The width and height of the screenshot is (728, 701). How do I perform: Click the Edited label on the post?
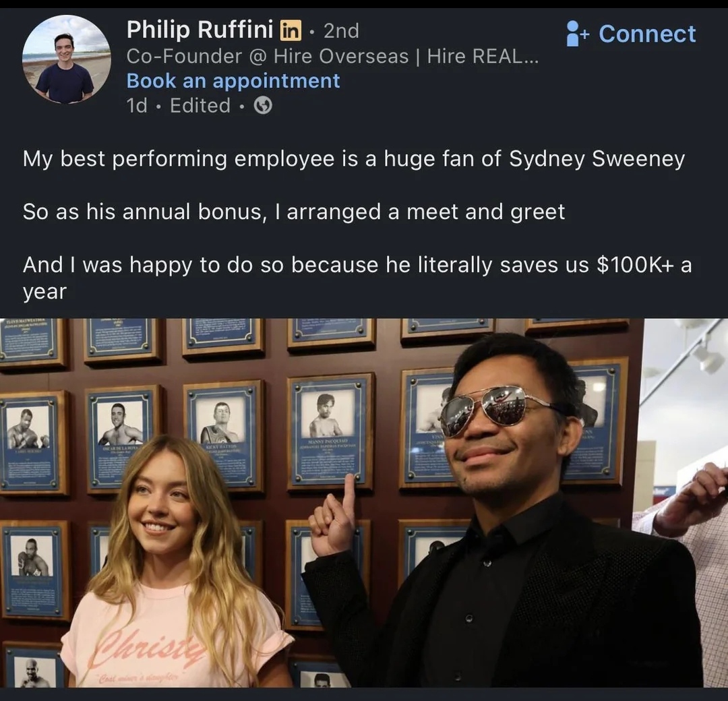200,105
